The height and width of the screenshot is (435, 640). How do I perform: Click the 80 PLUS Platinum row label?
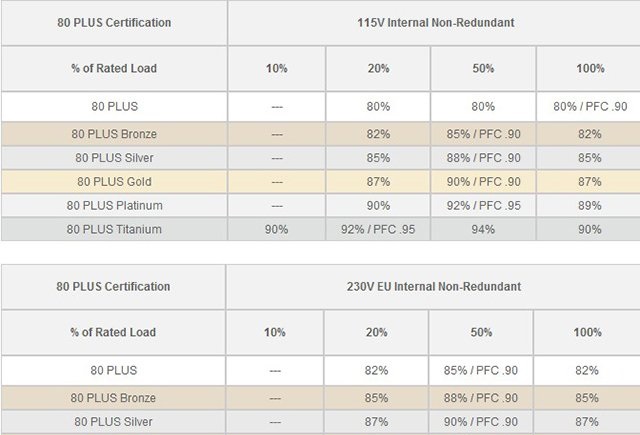tap(114, 205)
